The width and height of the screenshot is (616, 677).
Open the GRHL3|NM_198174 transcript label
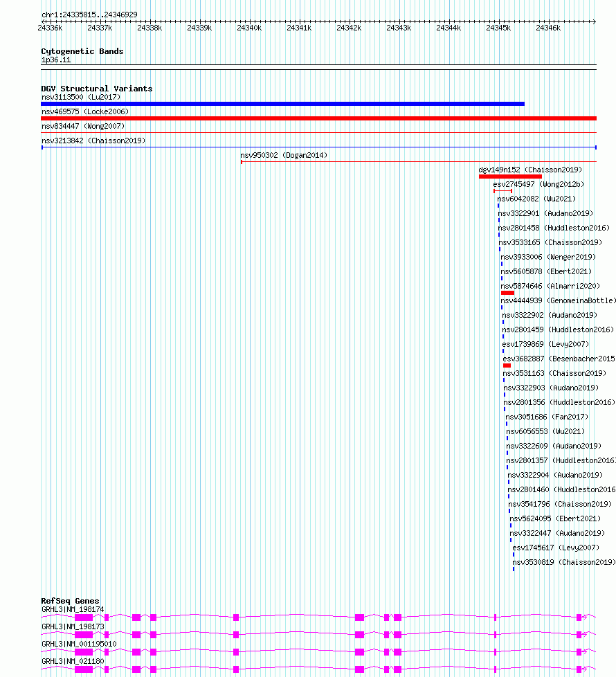73,610
